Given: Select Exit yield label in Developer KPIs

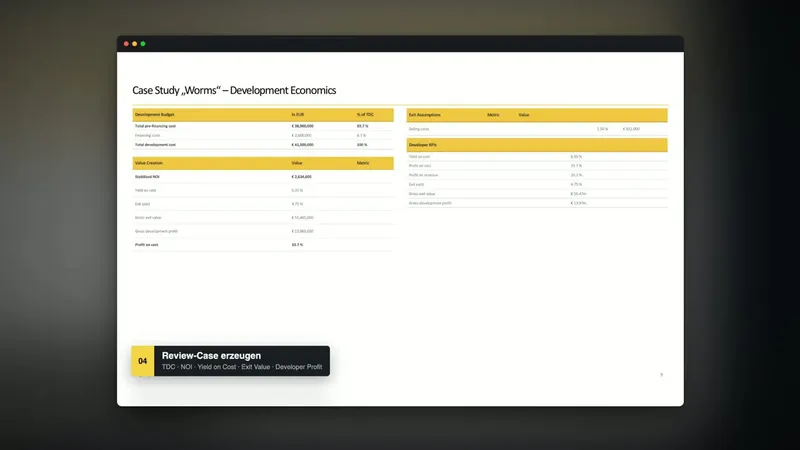Looking at the screenshot, I should point(416,185).
